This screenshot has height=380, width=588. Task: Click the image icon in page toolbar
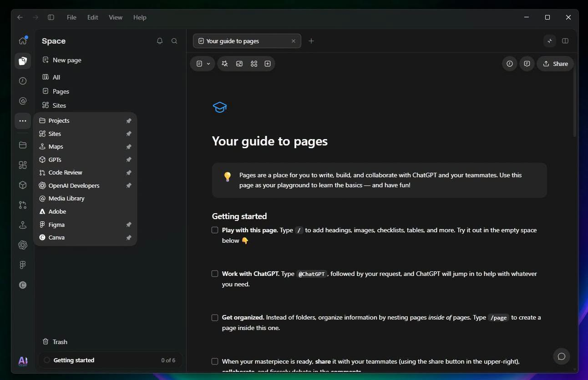(239, 64)
